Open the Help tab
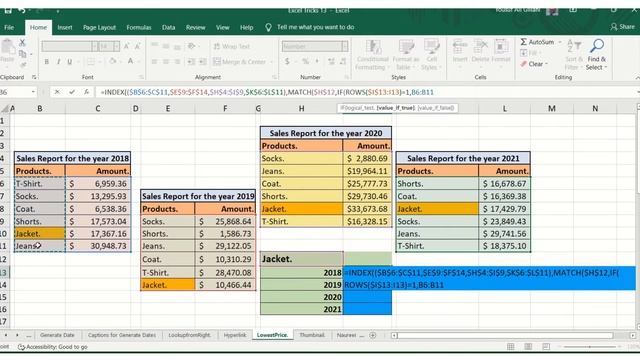This screenshot has width=640, height=360. point(247,27)
